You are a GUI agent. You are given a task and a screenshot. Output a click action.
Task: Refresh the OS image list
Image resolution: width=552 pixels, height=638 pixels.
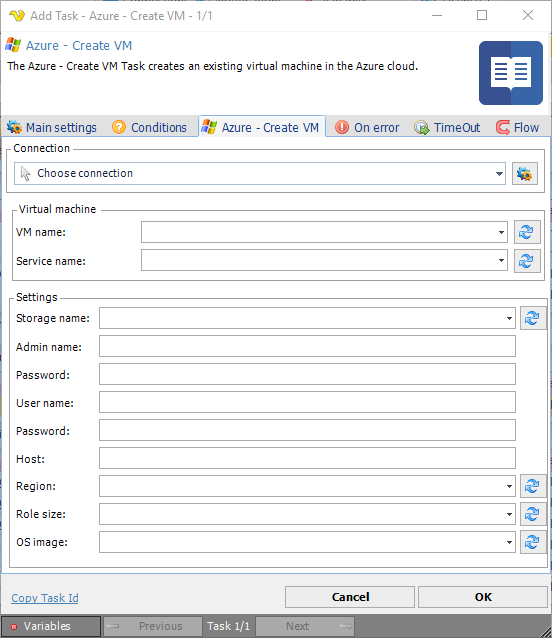532,542
